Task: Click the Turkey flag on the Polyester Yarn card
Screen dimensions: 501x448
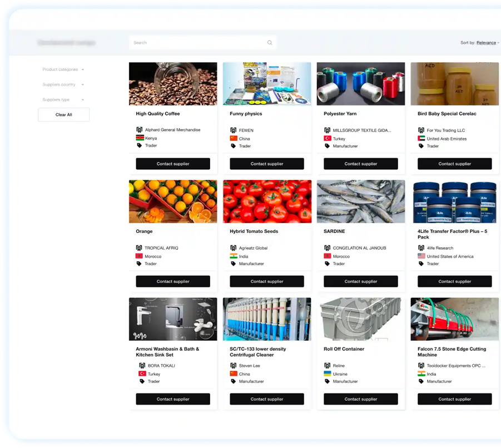Action: click(328, 138)
